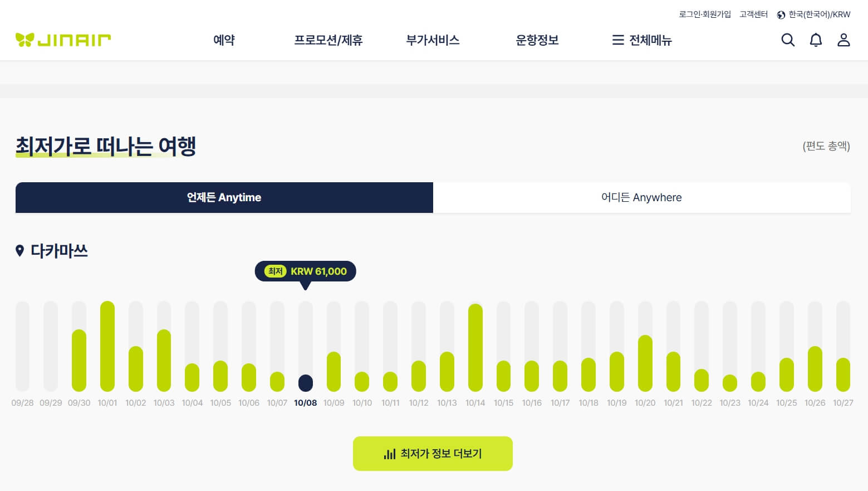Screen dimensions: 868x491
Task: Open the notifications bell icon
Action: pyautogui.click(x=816, y=40)
